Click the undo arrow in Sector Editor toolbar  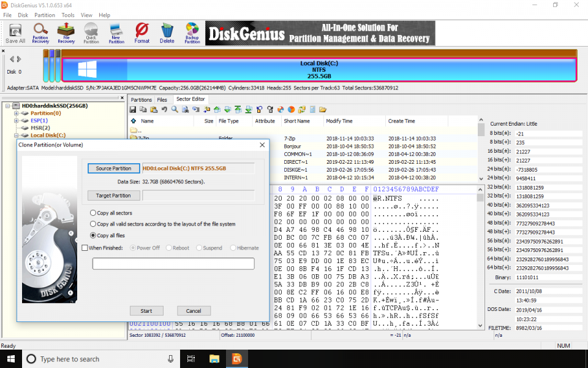tap(164, 110)
